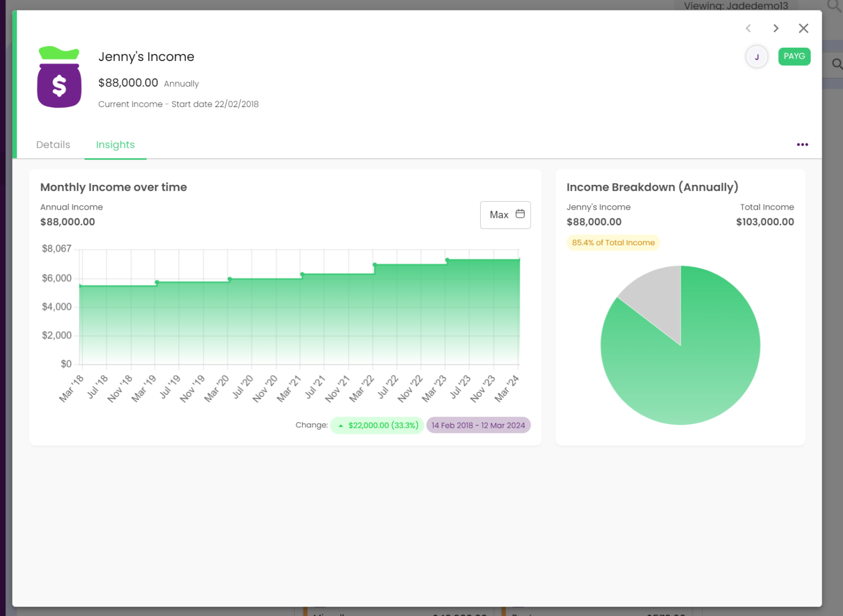
Task: Click the left chevron to view previous income
Action: point(748,28)
